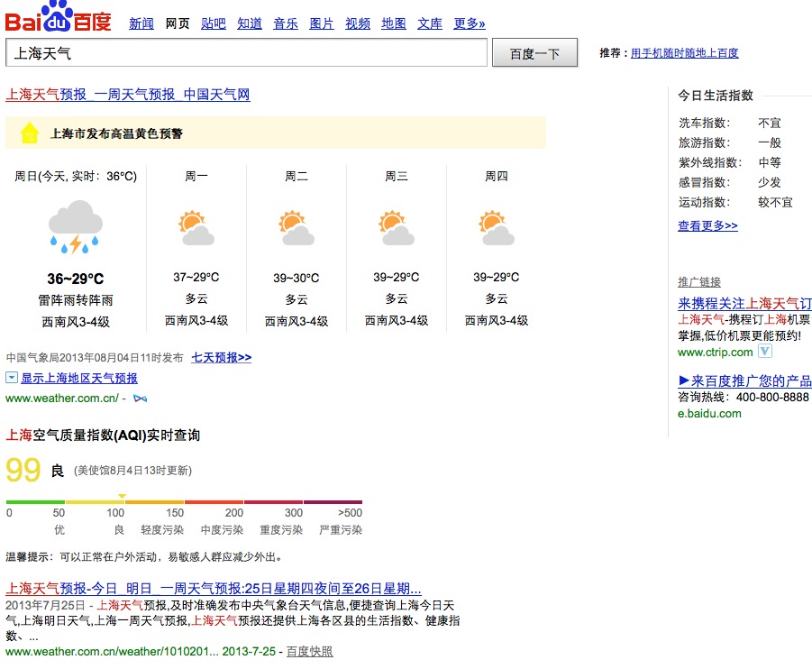
Task: Click the 百度一下 search button
Action: [x=534, y=53]
